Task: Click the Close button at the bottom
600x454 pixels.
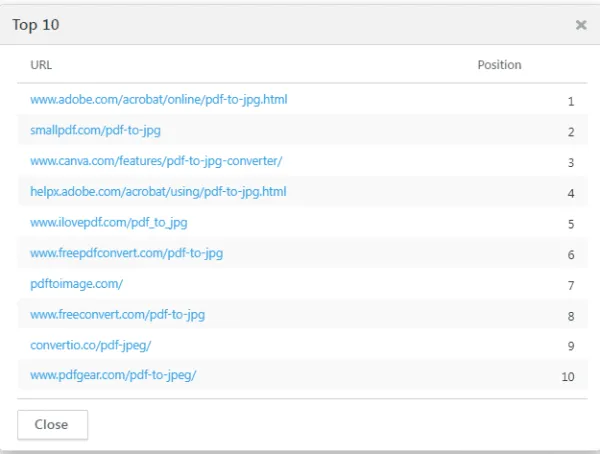Action: [52, 425]
